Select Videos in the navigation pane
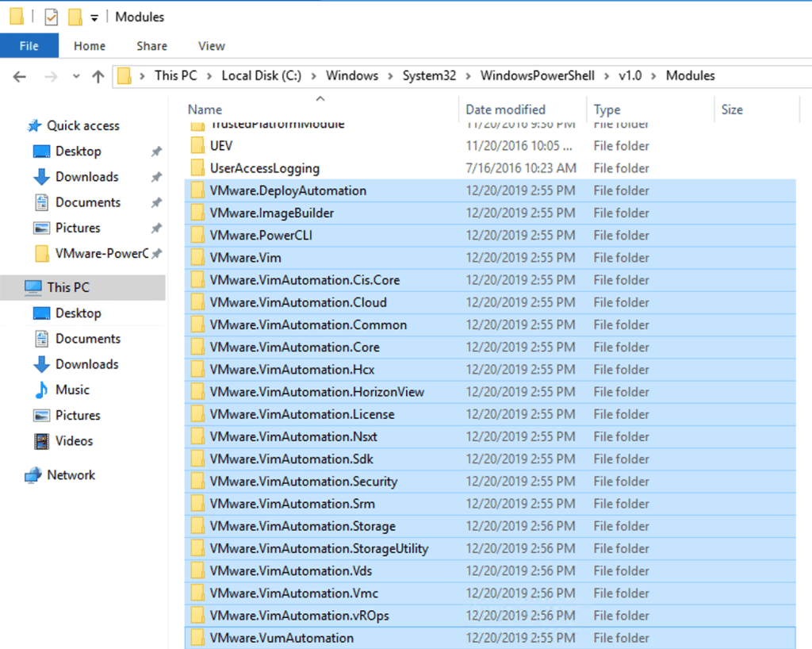Screen dimensions: 812x649 [x=74, y=440]
